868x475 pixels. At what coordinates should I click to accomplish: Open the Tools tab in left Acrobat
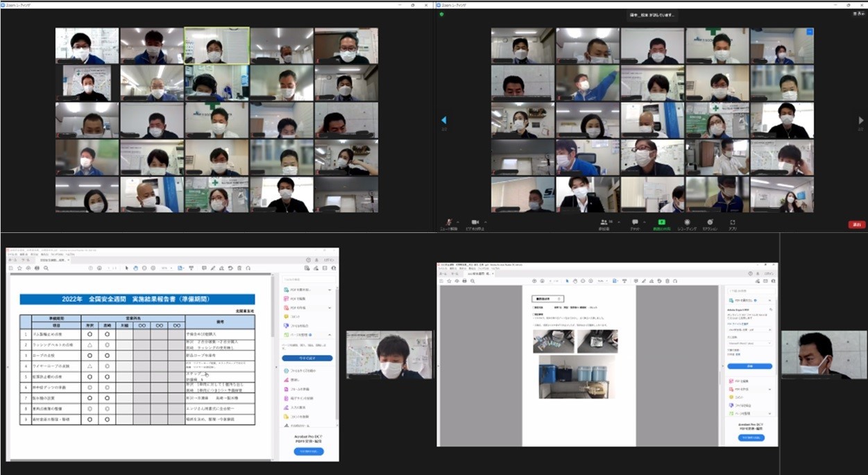pyautogui.click(x=26, y=260)
